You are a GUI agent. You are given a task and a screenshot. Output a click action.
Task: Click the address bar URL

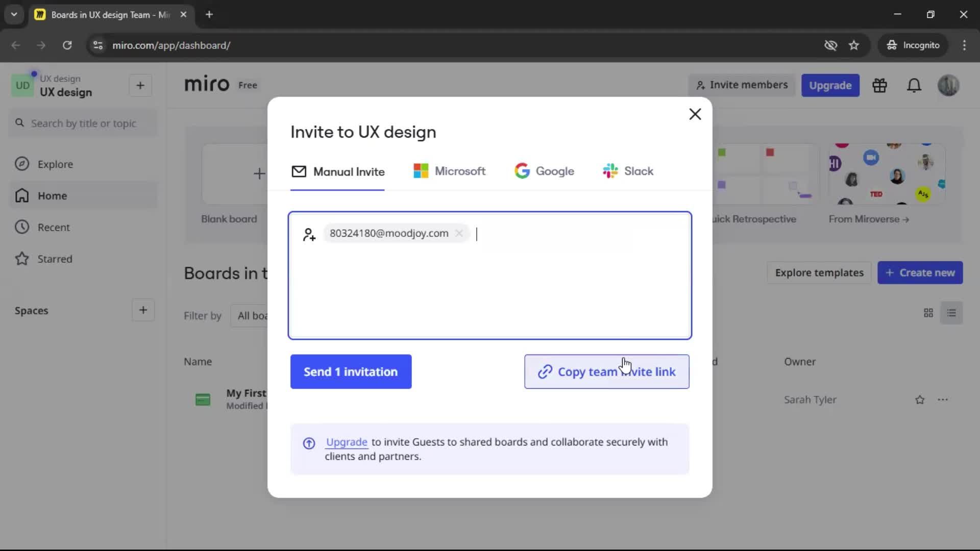[171, 45]
